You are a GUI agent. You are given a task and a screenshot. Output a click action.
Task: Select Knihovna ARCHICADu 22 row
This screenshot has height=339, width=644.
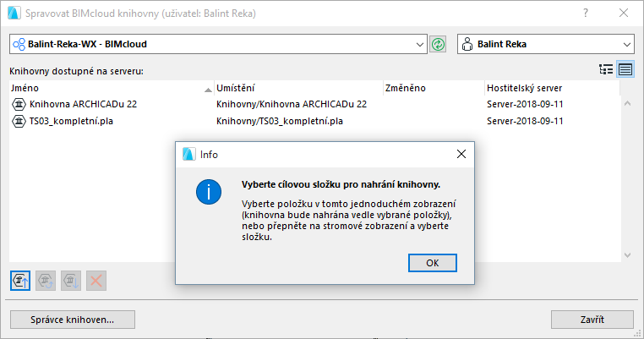point(314,104)
